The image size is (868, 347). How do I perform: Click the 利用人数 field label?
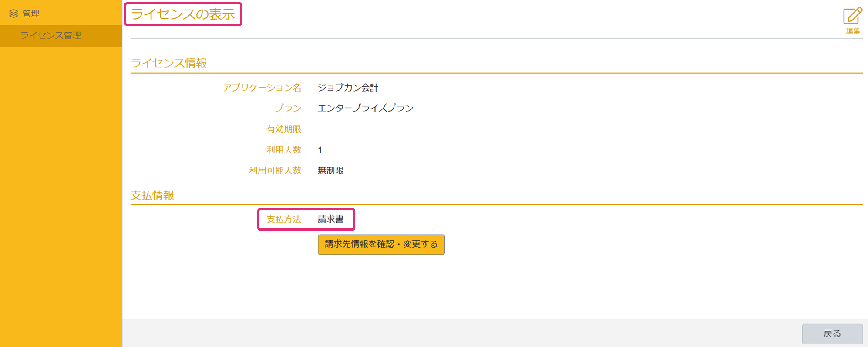pyautogui.click(x=283, y=150)
